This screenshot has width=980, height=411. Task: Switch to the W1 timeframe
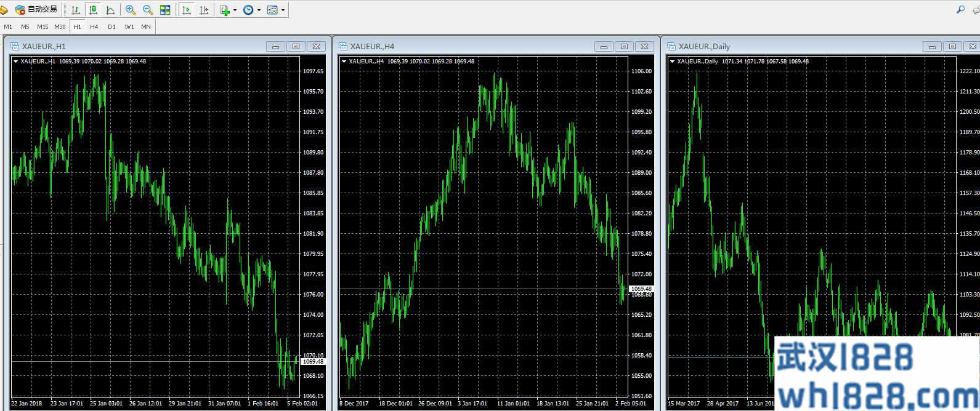point(129,26)
